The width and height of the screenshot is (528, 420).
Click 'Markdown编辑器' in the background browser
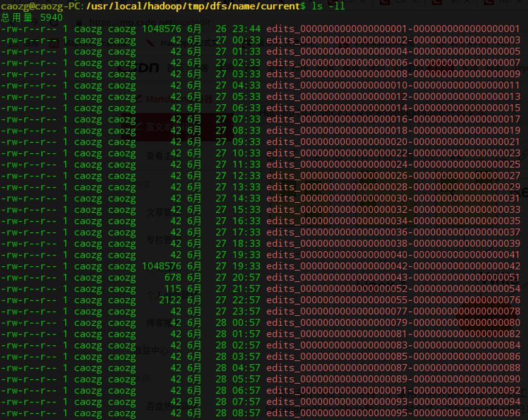(179, 99)
